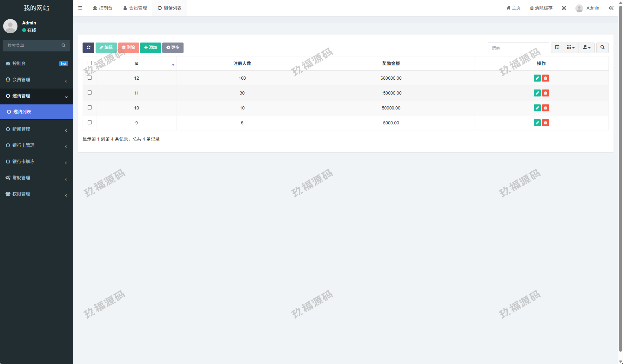Click the hamburger sidebar toggle icon
Image resolution: width=623 pixels, height=364 pixels.
point(80,8)
